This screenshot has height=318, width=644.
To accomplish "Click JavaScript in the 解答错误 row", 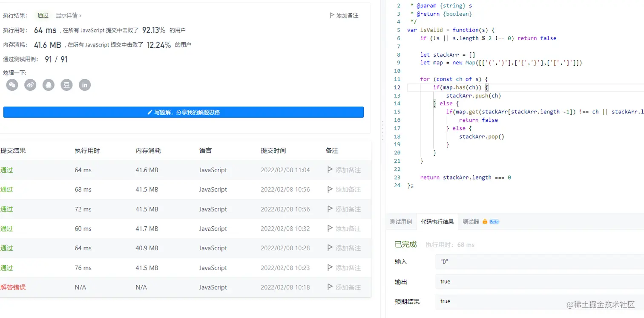I will 213,287.
